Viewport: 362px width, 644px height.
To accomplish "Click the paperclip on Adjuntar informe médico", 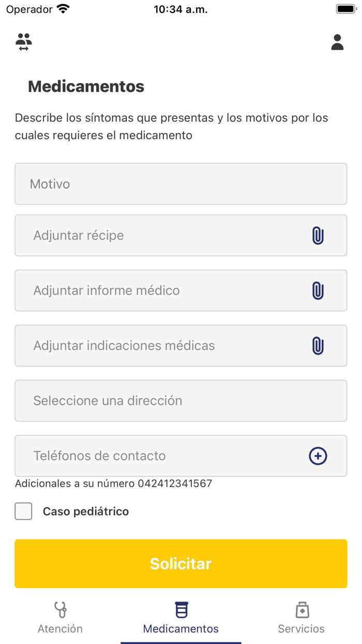I will [x=319, y=290].
